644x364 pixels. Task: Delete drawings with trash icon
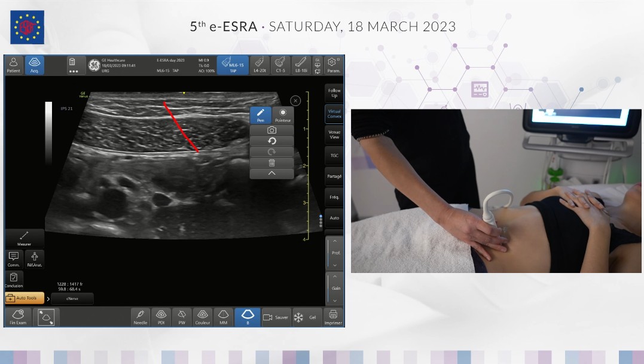(271, 163)
